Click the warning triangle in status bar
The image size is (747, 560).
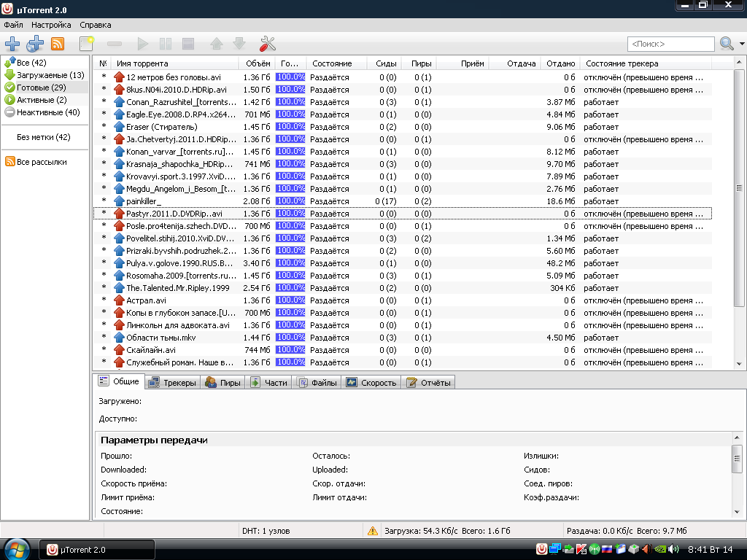click(373, 531)
